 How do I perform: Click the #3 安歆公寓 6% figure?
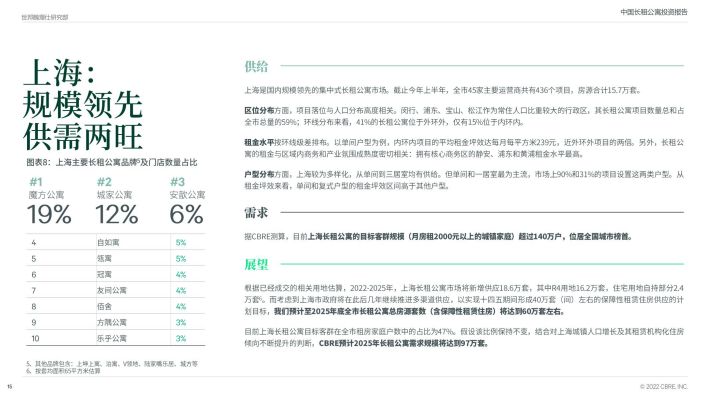187,201
